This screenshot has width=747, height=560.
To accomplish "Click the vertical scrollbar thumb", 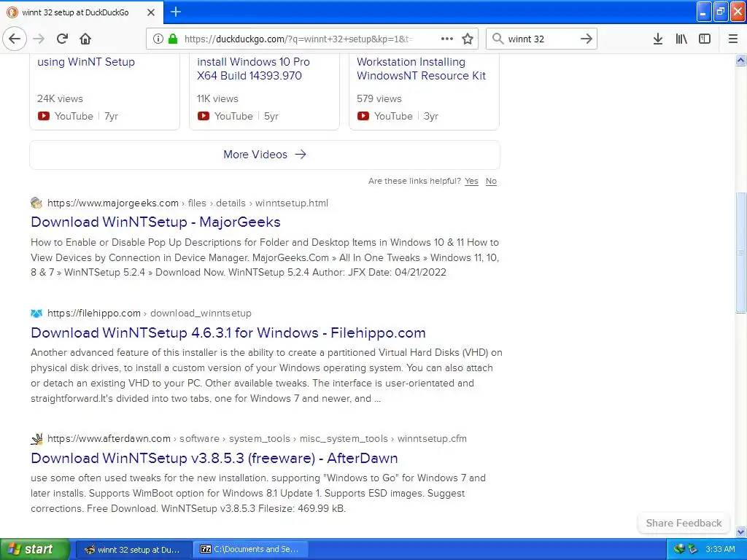I will pos(740,252).
